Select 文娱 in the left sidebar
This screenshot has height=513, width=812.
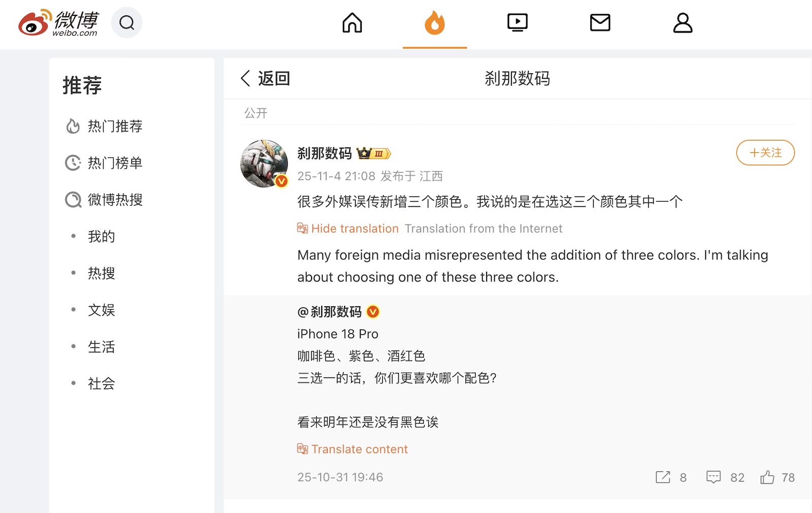click(101, 310)
